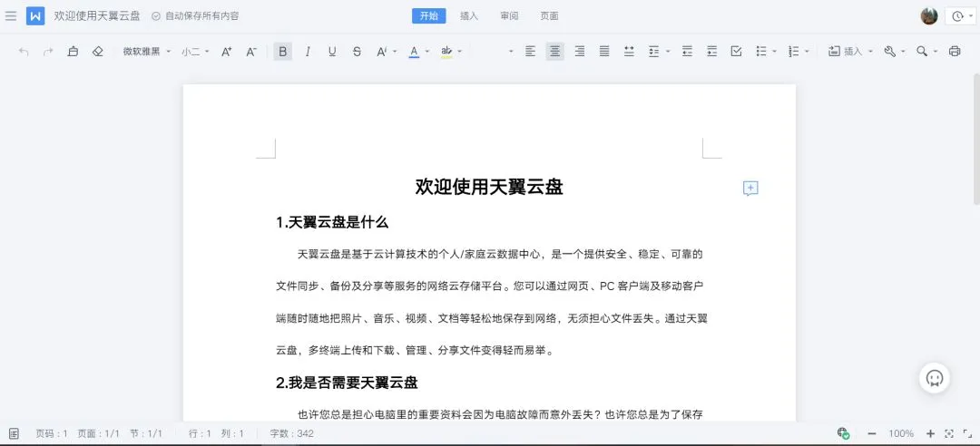
Task: Toggle italic formatting
Action: (x=307, y=52)
